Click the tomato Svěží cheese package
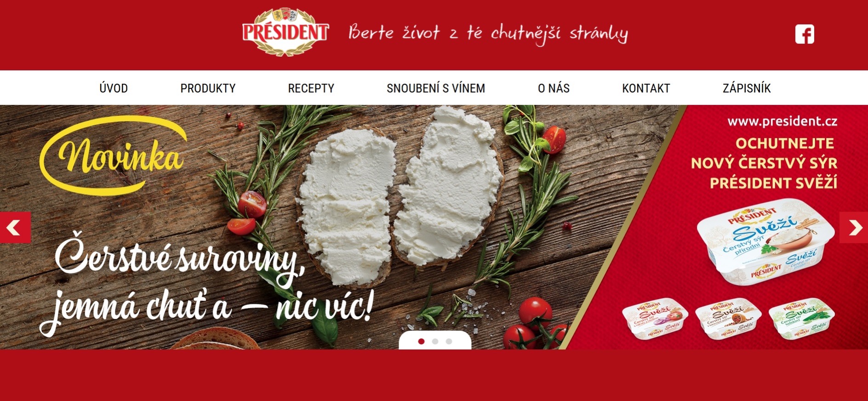This screenshot has height=401, width=868. pos(655,318)
